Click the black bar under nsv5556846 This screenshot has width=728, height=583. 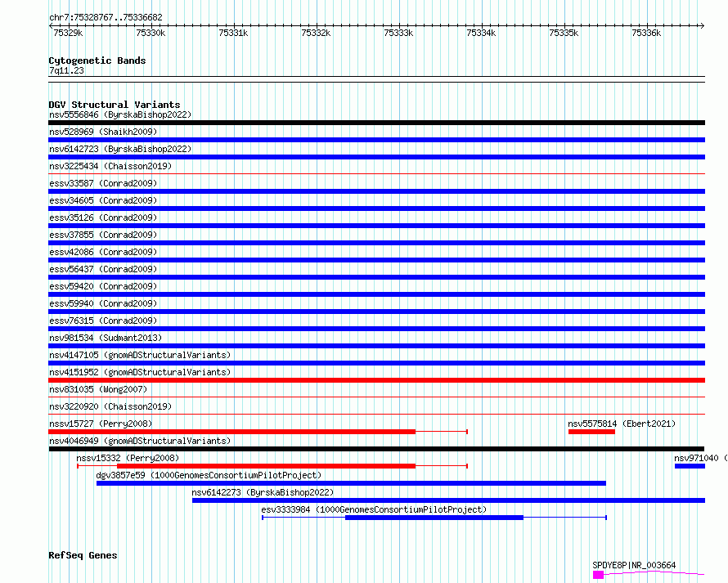point(376,123)
